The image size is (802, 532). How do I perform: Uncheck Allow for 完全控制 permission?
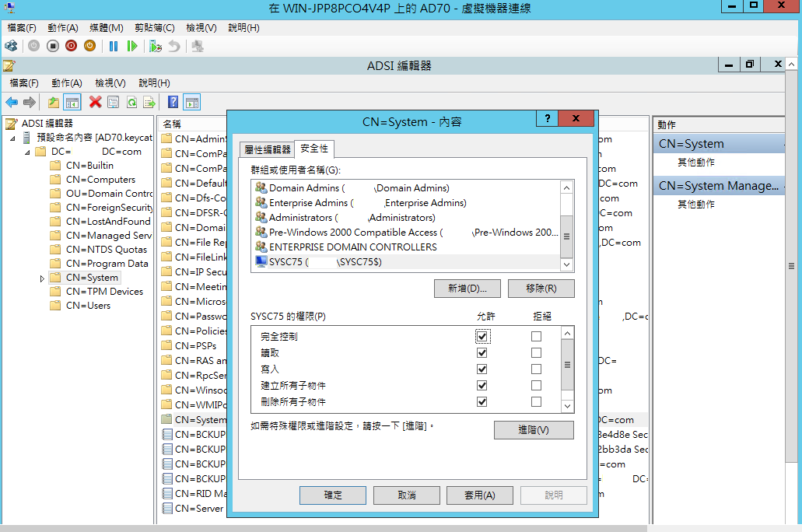pos(482,337)
